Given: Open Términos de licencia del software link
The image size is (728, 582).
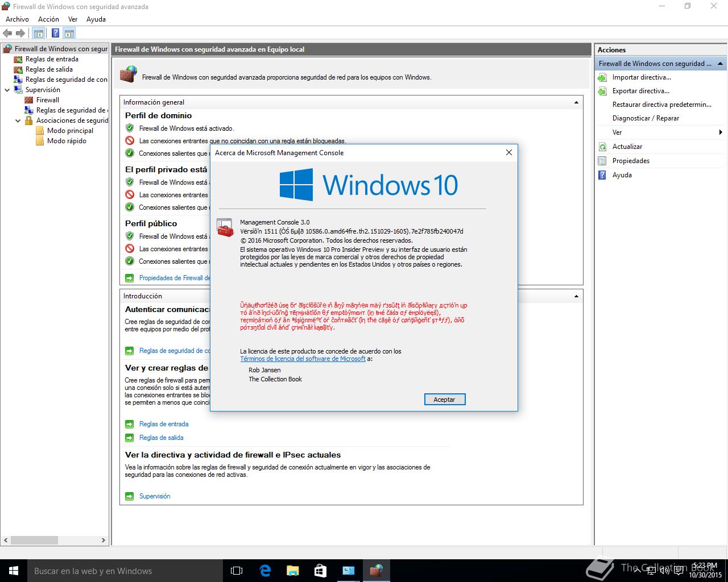Looking at the screenshot, I should click(x=303, y=359).
